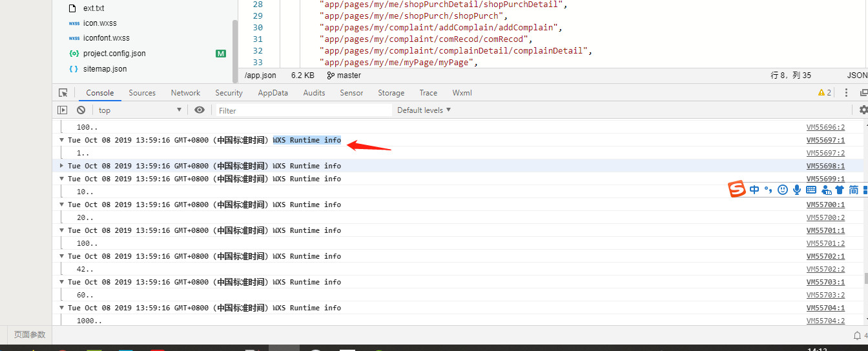This screenshot has height=351, width=868.
Task: Follow the VM55697:1 source link
Action: pyautogui.click(x=825, y=140)
